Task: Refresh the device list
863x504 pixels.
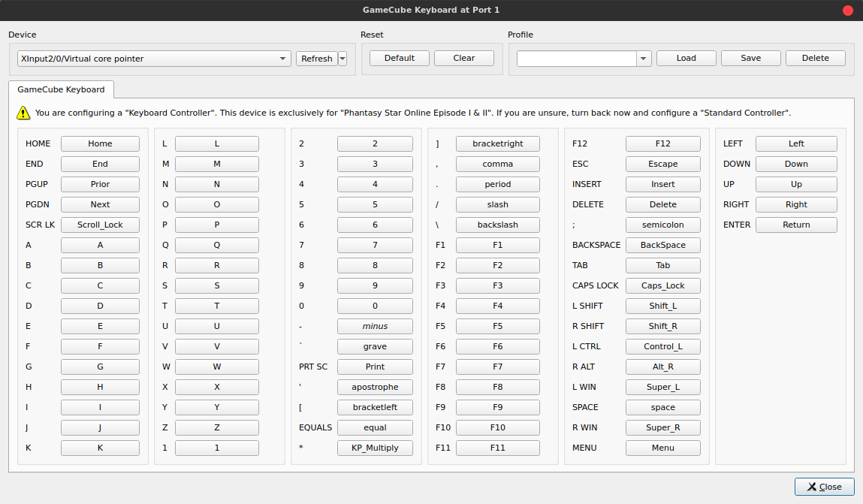Action: click(317, 59)
